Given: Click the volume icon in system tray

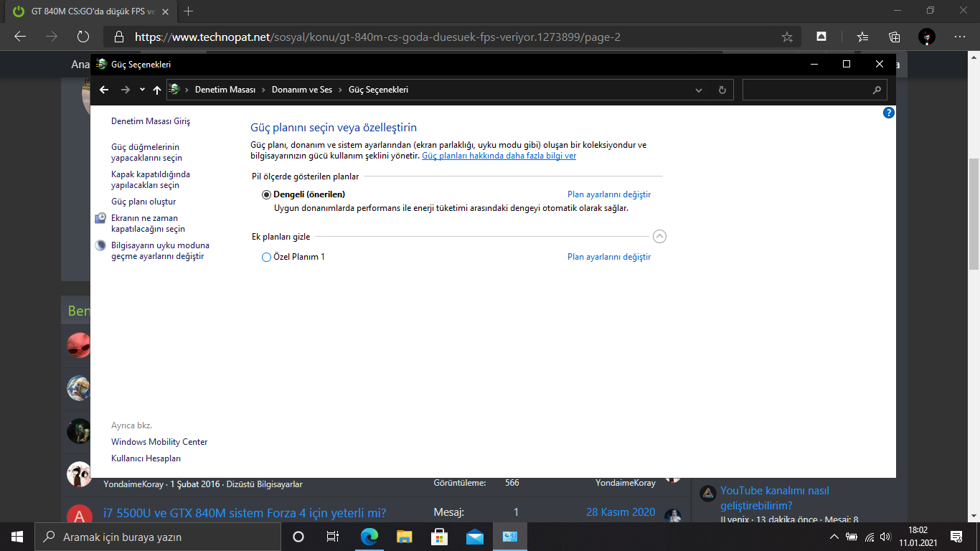Looking at the screenshot, I should (x=885, y=537).
